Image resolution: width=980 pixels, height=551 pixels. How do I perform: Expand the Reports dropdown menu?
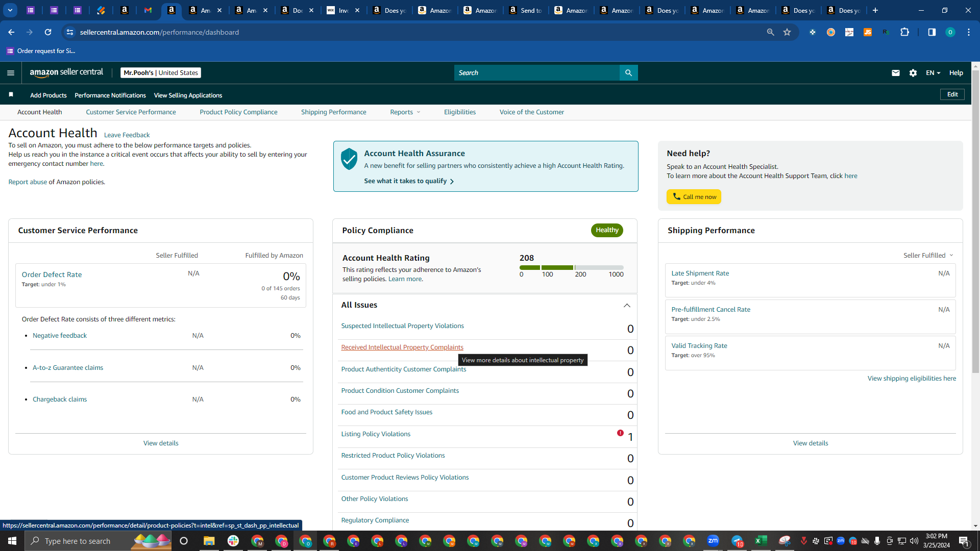405,112
